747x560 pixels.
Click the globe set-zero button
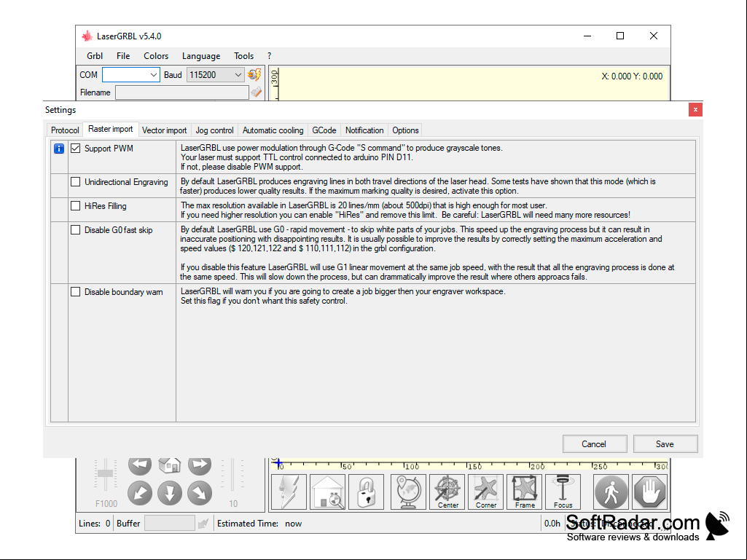(x=408, y=492)
